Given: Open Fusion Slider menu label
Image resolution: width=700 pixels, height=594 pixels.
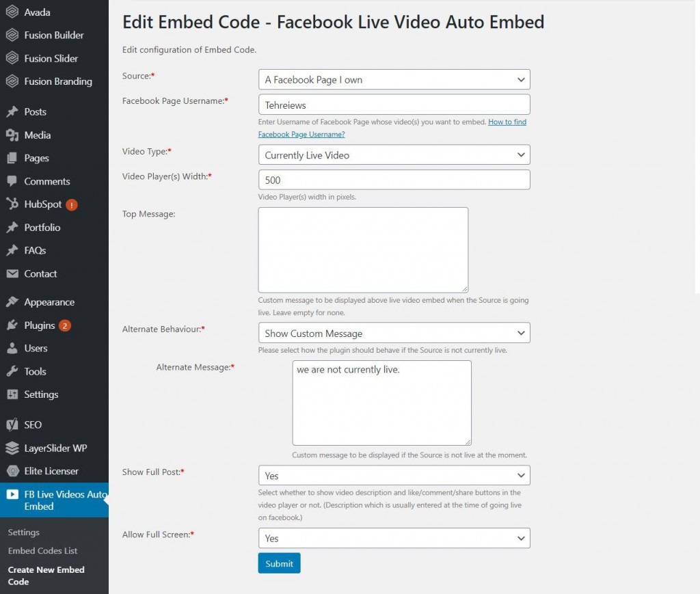Looking at the screenshot, I should pyautogui.click(x=51, y=58).
